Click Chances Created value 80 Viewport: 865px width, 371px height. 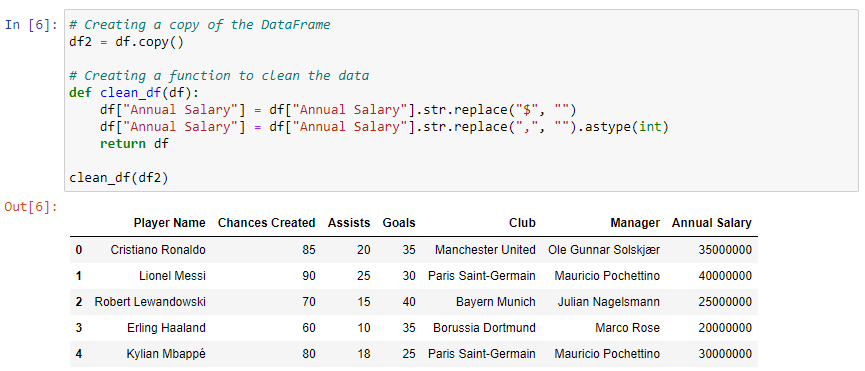(x=309, y=354)
